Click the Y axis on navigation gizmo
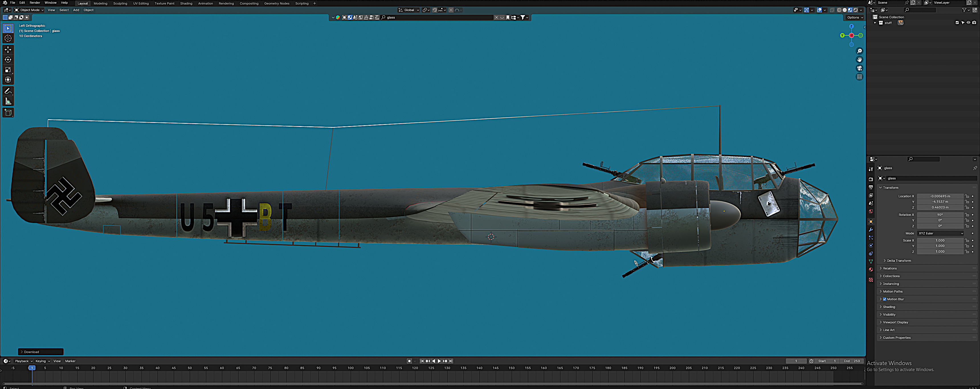Screen dimensions: 980x389 click(x=842, y=35)
